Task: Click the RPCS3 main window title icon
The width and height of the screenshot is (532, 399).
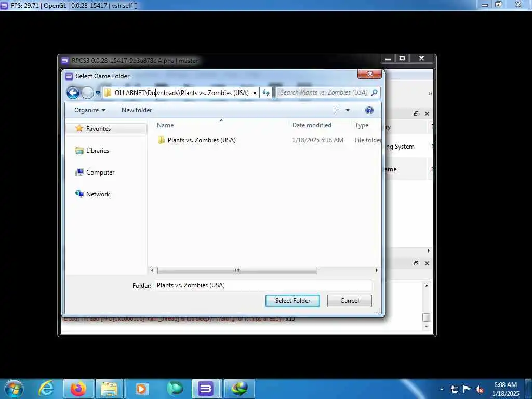Action: click(x=64, y=61)
